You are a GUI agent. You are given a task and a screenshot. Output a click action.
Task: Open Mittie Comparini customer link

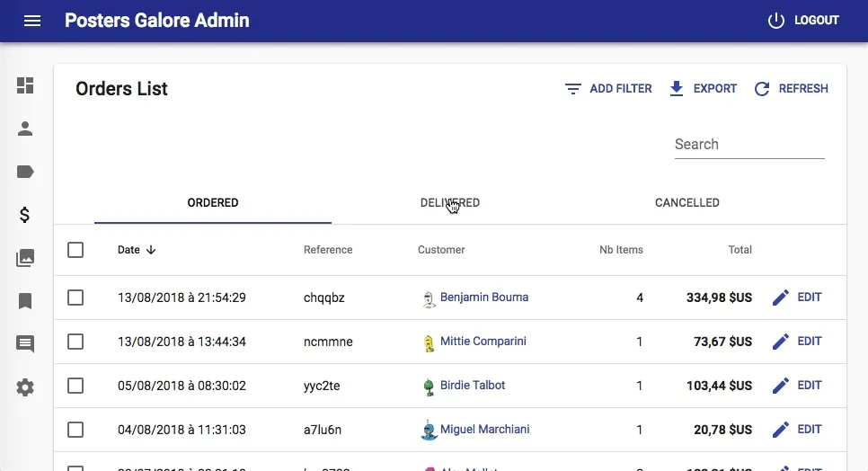483,342
